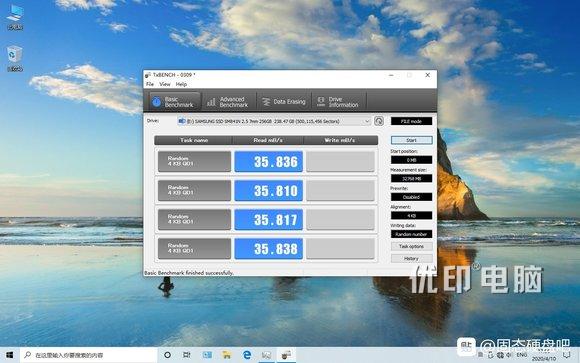Open Task View on the taskbar
Screen dimensions: 580x363
(187, 355)
